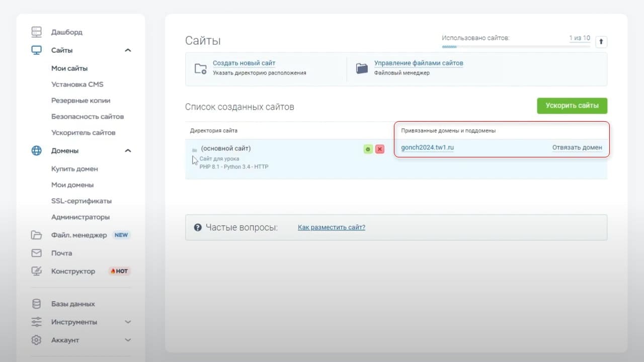Click the question mark FAQ icon
Screen dimensions: 644x362
pyautogui.click(x=198, y=228)
